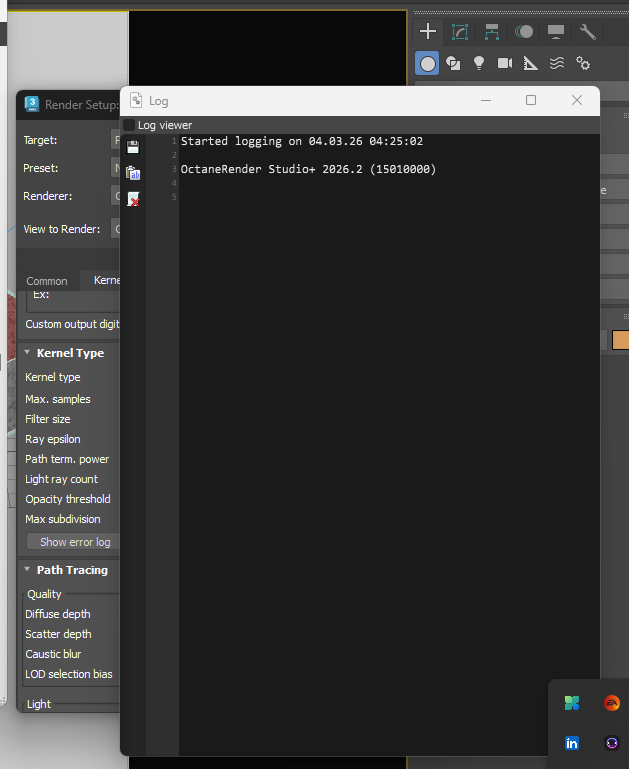Select the Space Warps wave icon

[x=557, y=63]
